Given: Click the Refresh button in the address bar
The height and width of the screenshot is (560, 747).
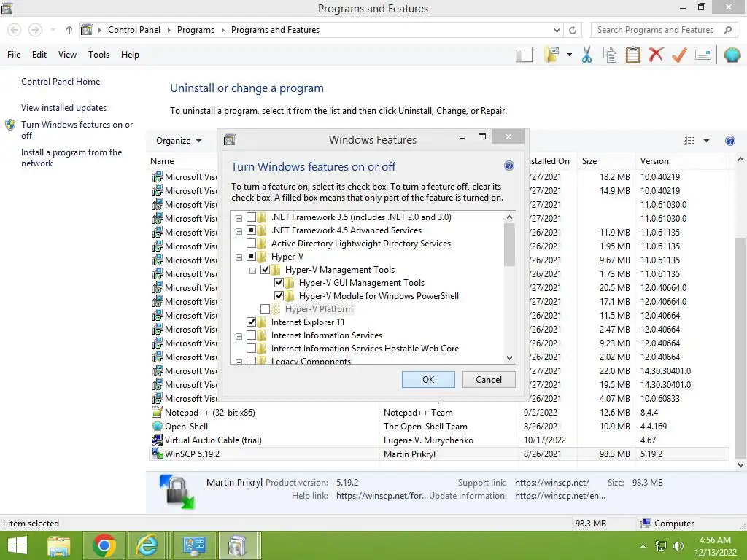Looking at the screenshot, I should [x=573, y=30].
